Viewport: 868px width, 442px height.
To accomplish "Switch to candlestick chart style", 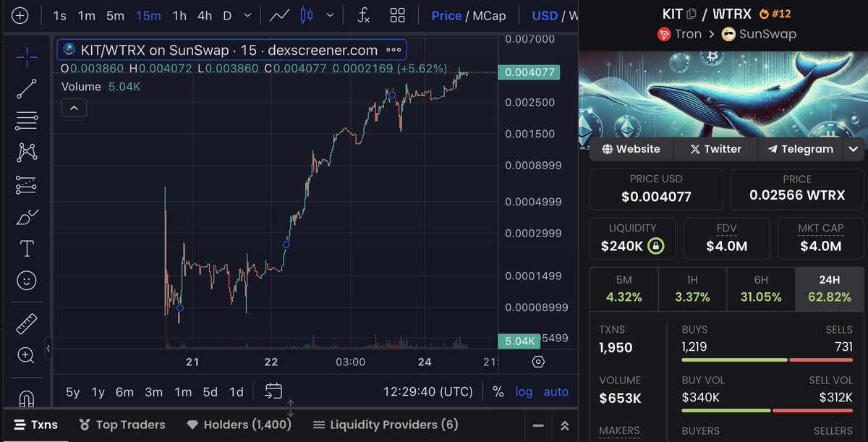I will pyautogui.click(x=307, y=15).
